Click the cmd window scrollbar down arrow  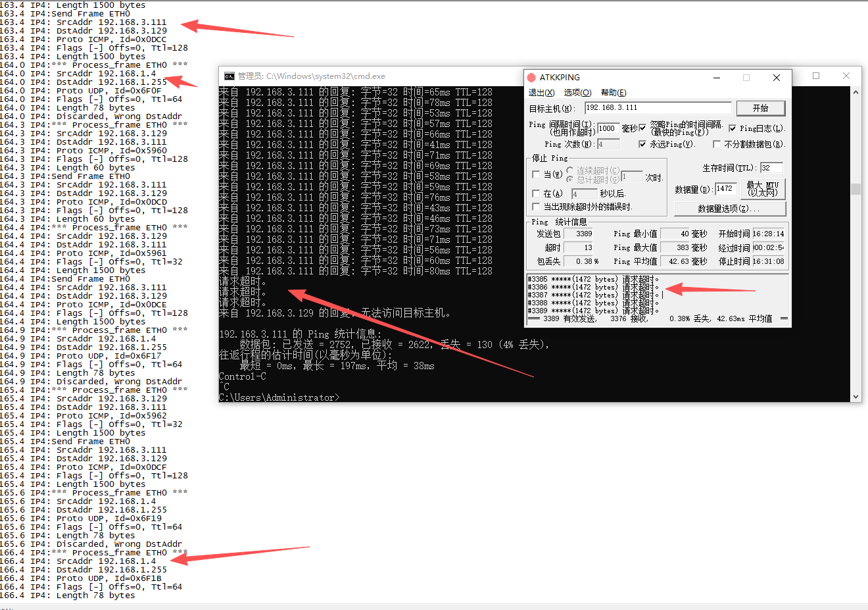tap(856, 397)
